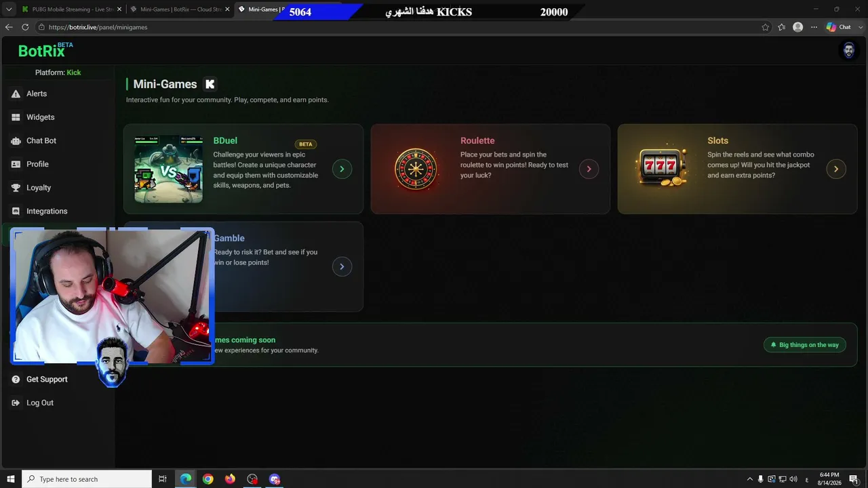Open the user avatar at top right
This screenshot has height=488, width=868.
(848, 51)
